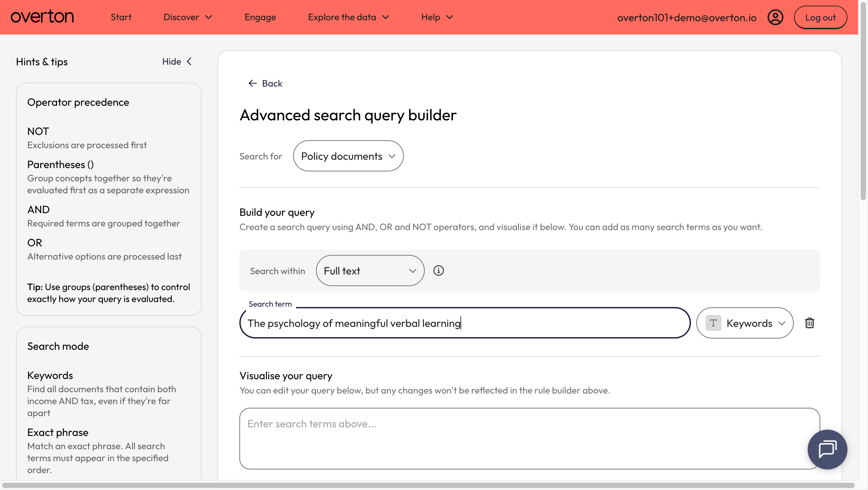Click the Log out button
868x490 pixels.
pos(820,17)
